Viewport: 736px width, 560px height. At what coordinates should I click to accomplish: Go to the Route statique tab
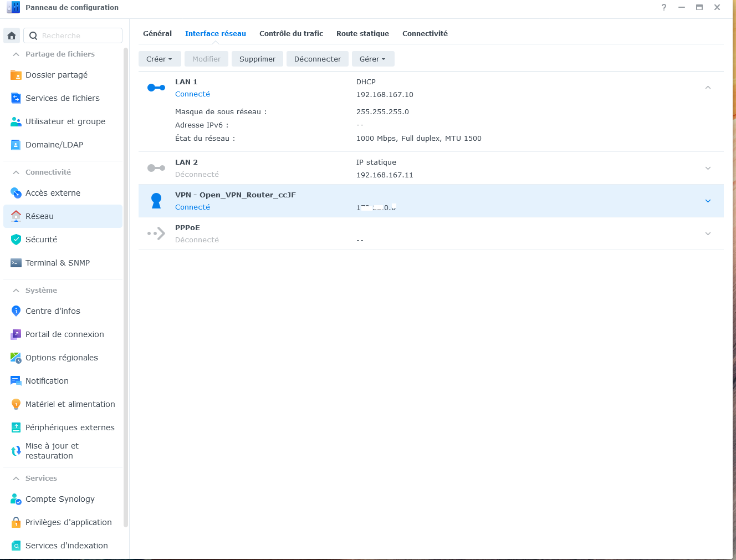pyautogui.click(x=362, y=33)
